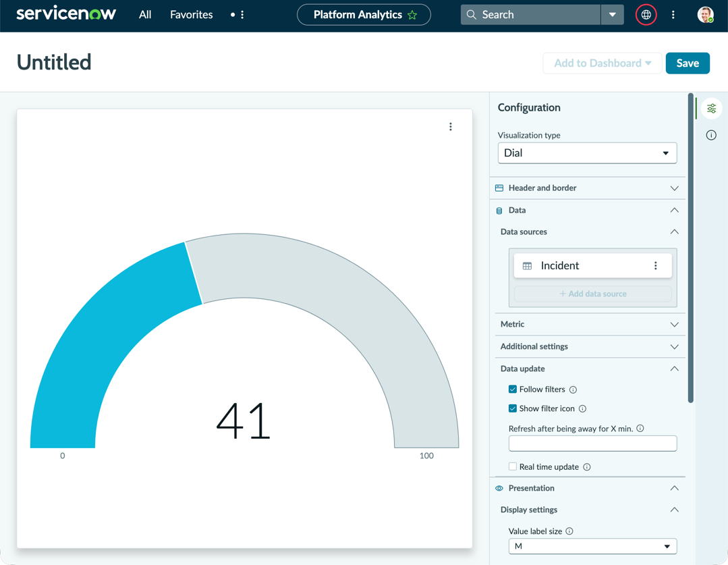
Task: Open the Value label size dropdown
Action: (x=593, y=546)
